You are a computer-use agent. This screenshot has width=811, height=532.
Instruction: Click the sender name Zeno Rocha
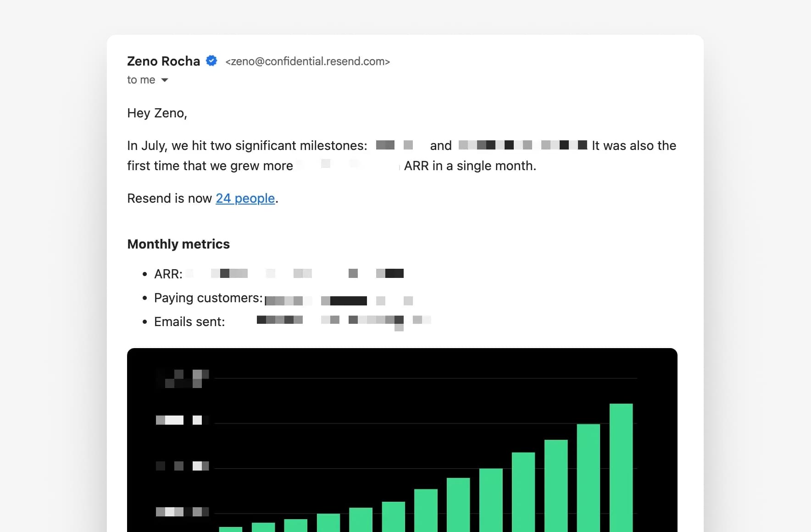click(x=163, y=61)
